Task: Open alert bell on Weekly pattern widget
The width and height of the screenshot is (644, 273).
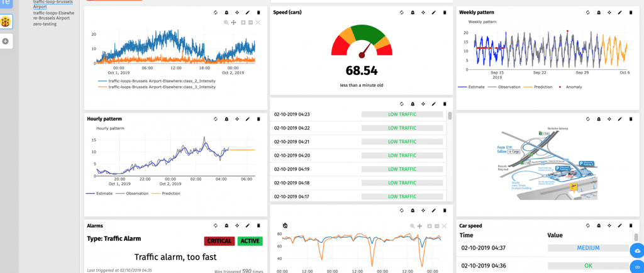Action: pyautogui.click(x=599, y=13)
